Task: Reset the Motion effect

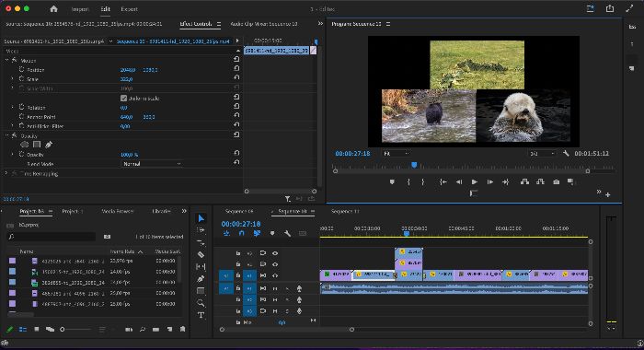Action: pyautogui.click(x=236, y=59)
